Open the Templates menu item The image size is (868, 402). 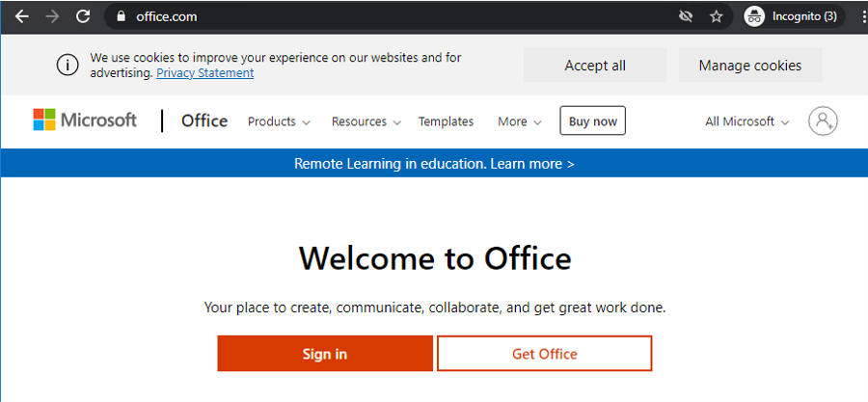[446, 121]
